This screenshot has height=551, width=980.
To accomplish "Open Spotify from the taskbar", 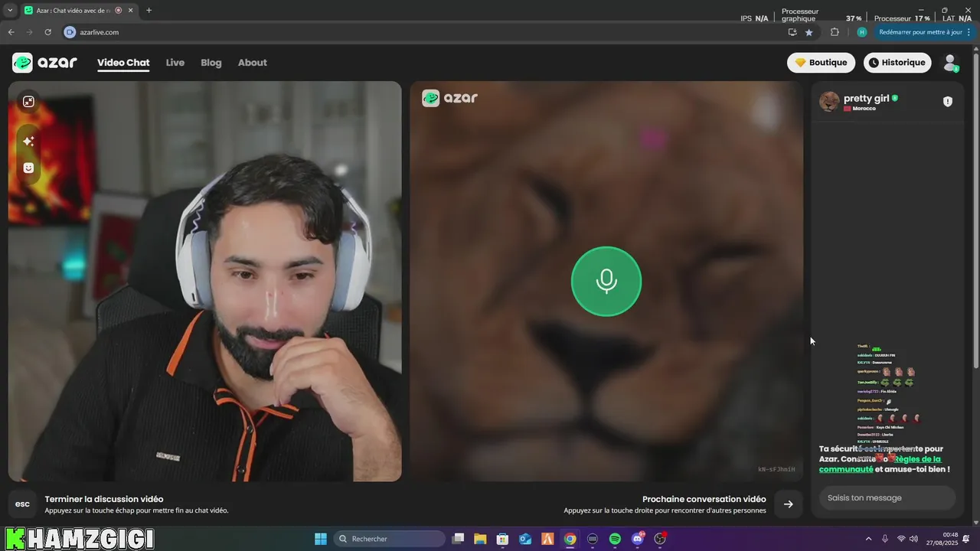I will pos(615,539).
